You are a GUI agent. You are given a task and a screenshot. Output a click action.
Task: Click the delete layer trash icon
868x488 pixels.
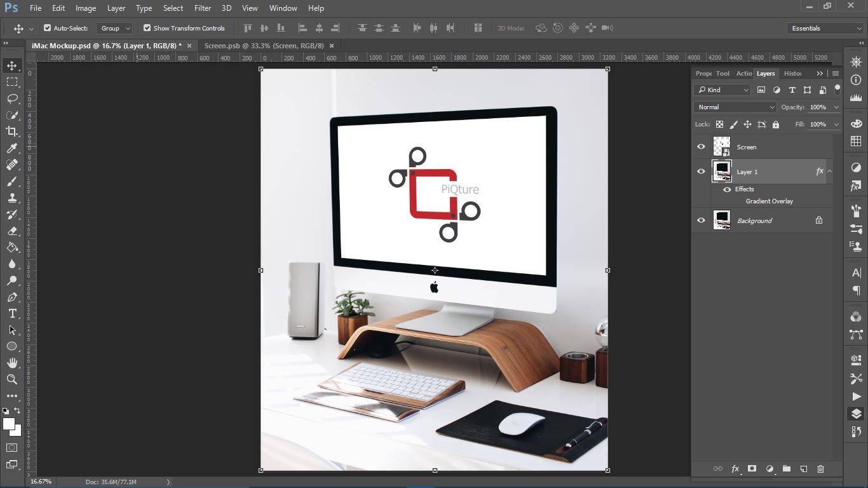coord(820,469)
